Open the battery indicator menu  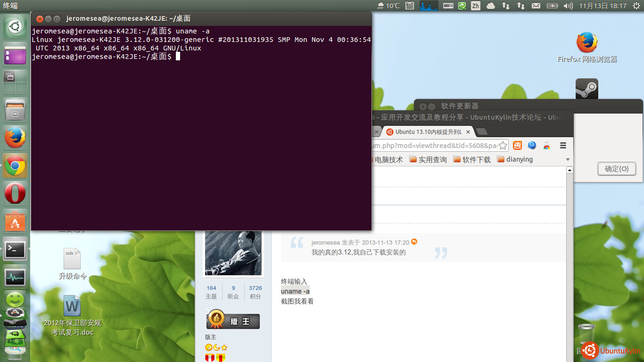tap(552, 6)
